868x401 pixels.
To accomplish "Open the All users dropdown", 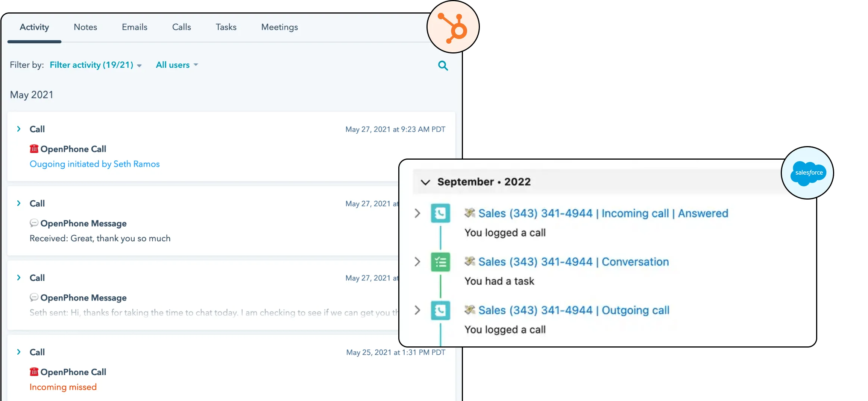I will (177, 65).
